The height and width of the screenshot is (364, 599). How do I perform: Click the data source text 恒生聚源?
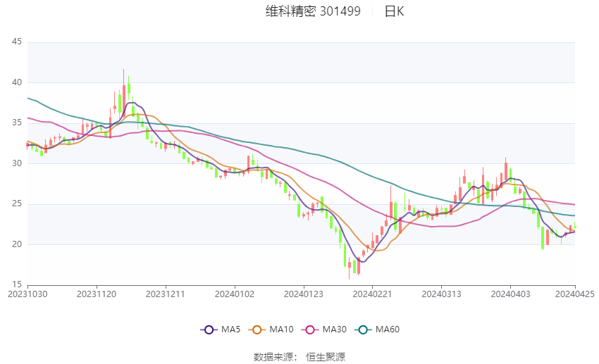pos(326,357)
